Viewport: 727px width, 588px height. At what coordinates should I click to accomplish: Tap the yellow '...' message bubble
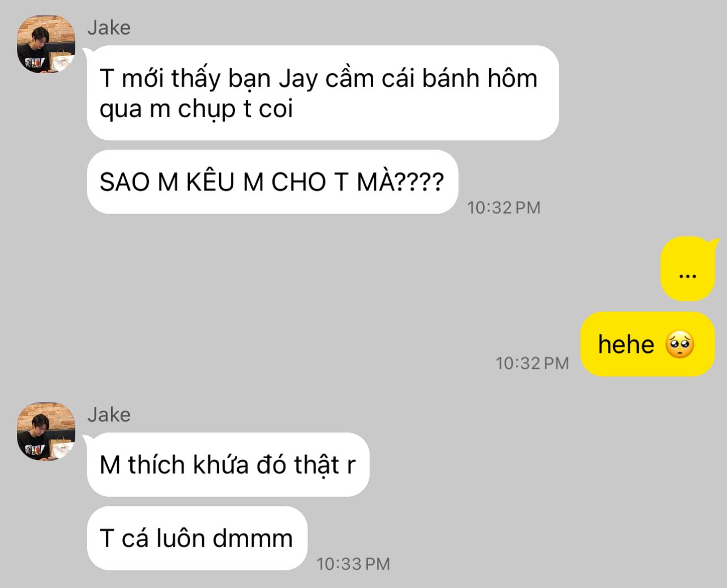[687, 269]
